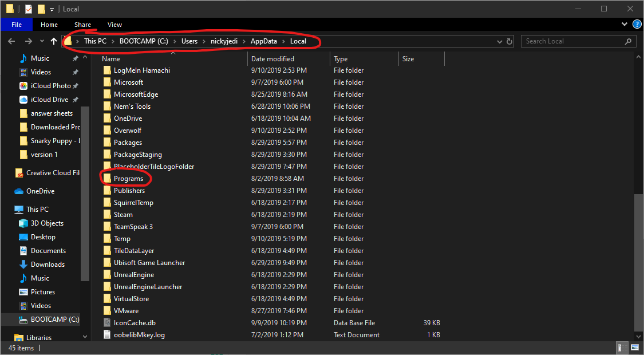
Task: Expand the ribbon with the chevron
Action: pos(625,25)
